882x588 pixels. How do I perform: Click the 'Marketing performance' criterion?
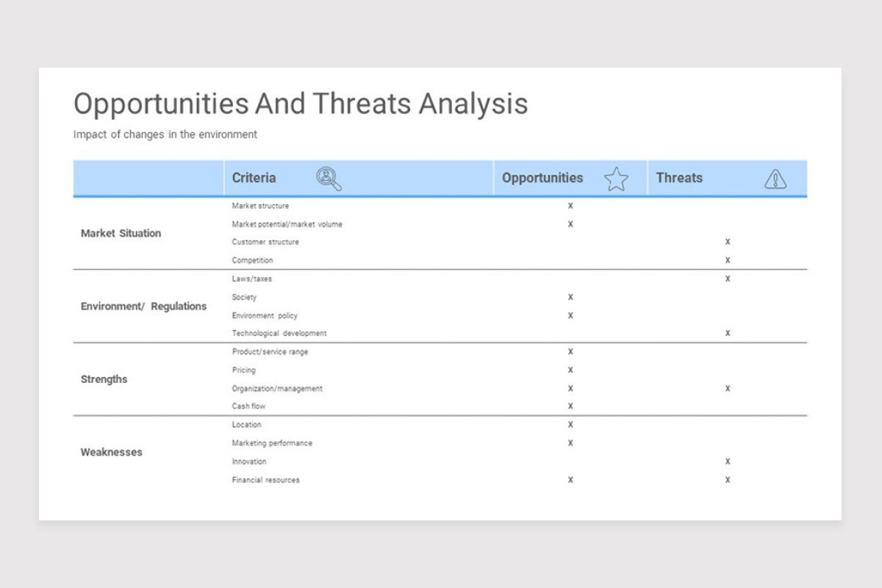click(x=272, y=443)
